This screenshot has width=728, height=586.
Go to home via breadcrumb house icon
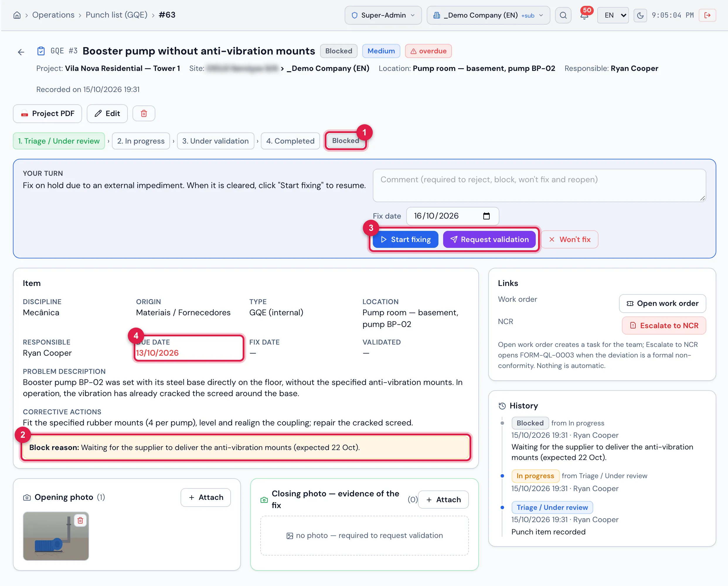pyautogui.click(x=17, y=15)
